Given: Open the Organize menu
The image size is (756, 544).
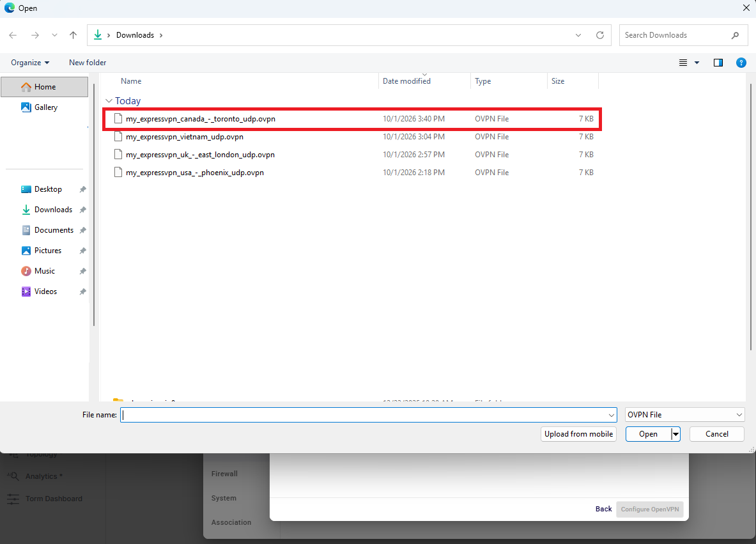Looking at the screenshot, I should [x=30, y=63].
